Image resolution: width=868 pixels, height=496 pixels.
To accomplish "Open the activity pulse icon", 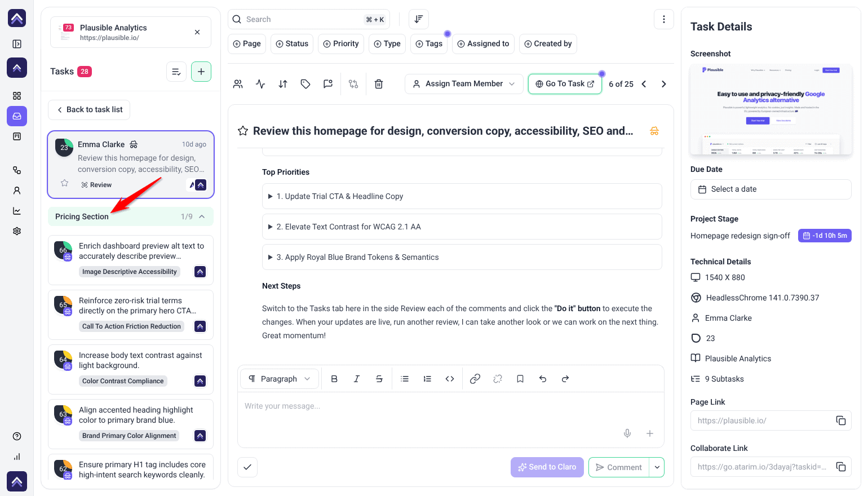I will 260,84.
